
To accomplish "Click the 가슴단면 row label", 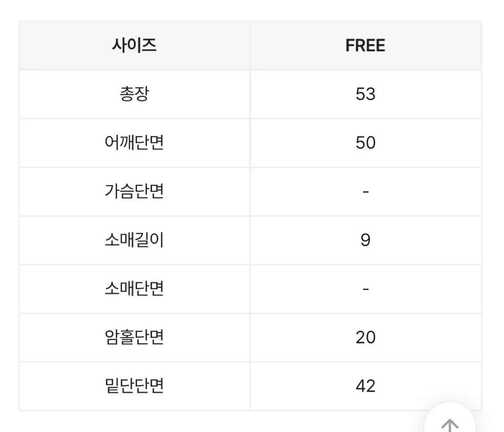I will (134, 191).
